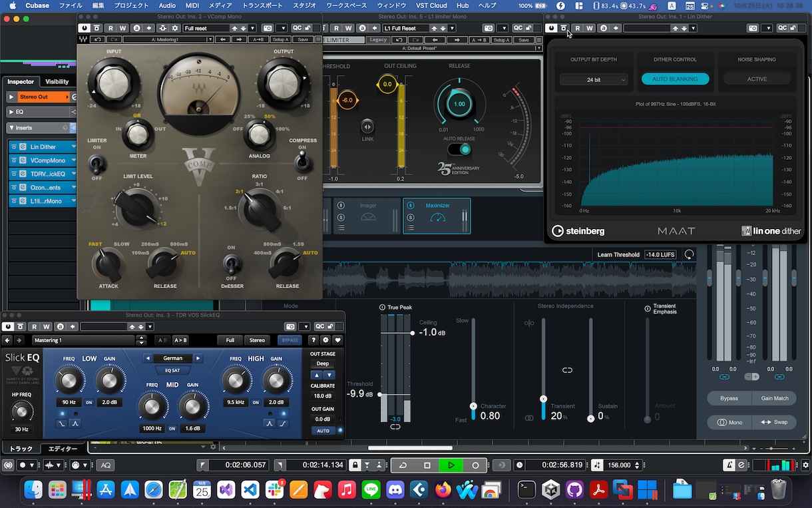
Task: Click the green Play button in transport
Action: [451, 465]
